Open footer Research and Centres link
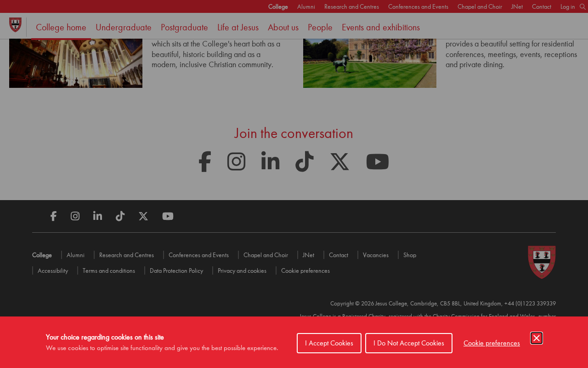 tap(126, 255)
